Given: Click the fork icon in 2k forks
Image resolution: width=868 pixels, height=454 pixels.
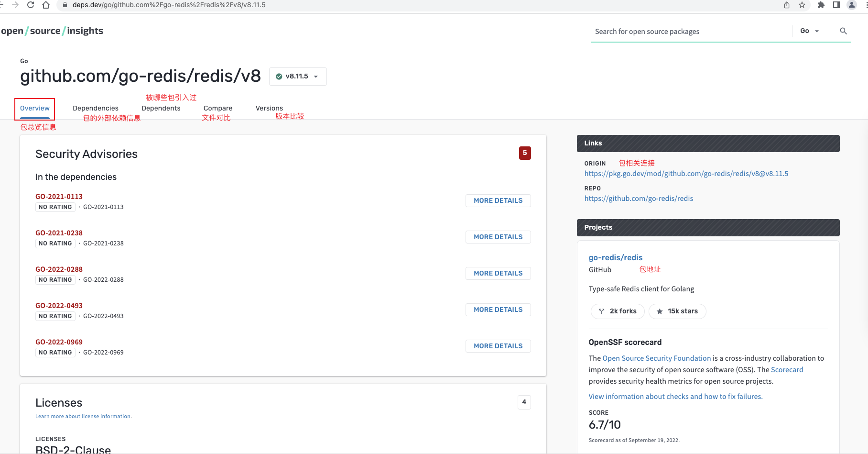Looking at the screenshot, I should [602, 311].
